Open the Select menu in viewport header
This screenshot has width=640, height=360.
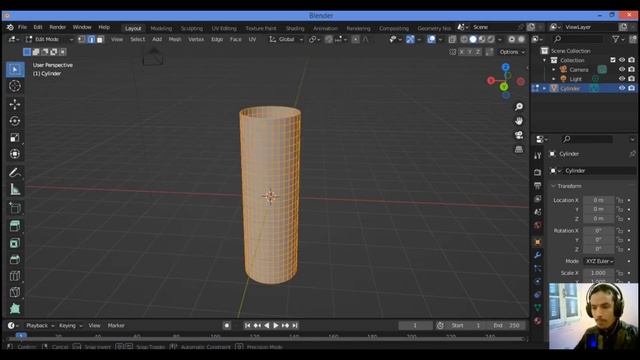click(138, 39)
